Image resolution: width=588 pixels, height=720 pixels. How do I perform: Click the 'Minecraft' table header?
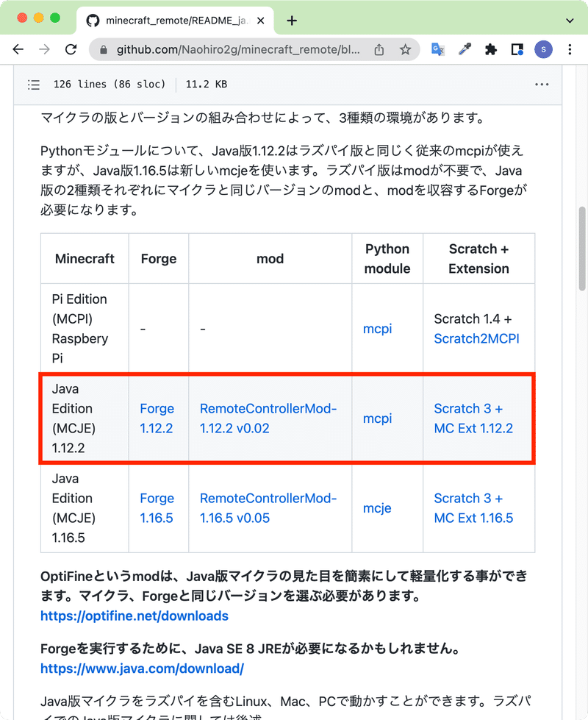pos(85,259)
